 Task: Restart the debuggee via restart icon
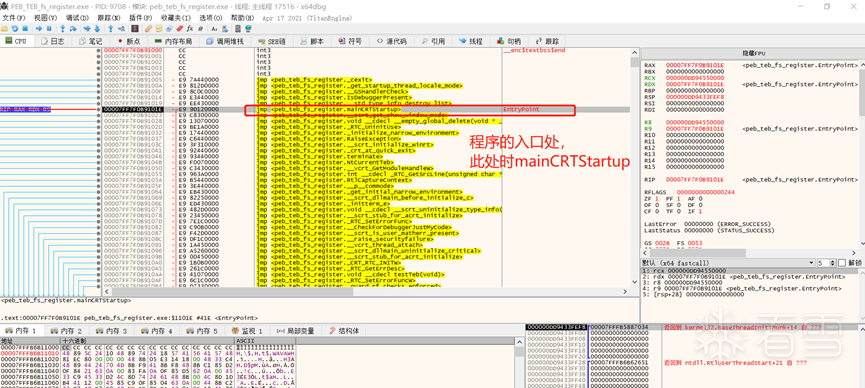pyautogui.click(x=15, y=28)
